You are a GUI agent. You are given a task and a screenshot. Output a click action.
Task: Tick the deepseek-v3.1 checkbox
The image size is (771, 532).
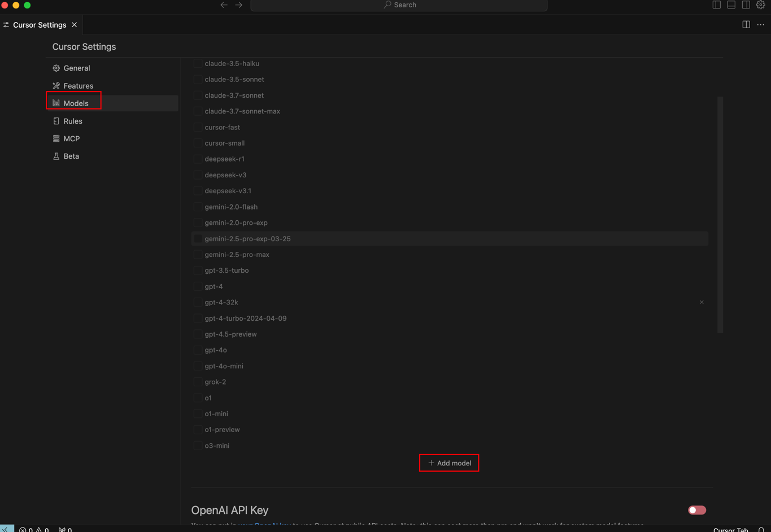pyautogui.click(x=198, y=191)
